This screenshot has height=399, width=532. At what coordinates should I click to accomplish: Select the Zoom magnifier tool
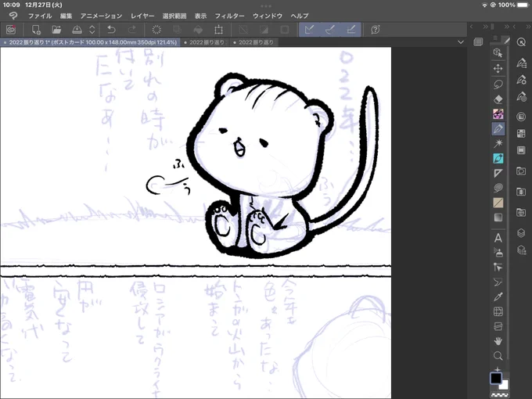click(498, 356)
